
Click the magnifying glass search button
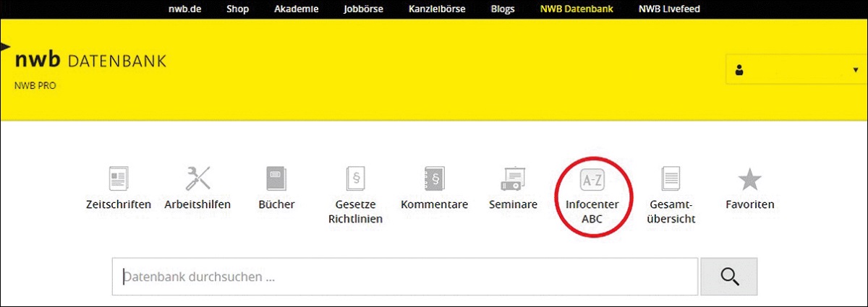click(728, 277)
